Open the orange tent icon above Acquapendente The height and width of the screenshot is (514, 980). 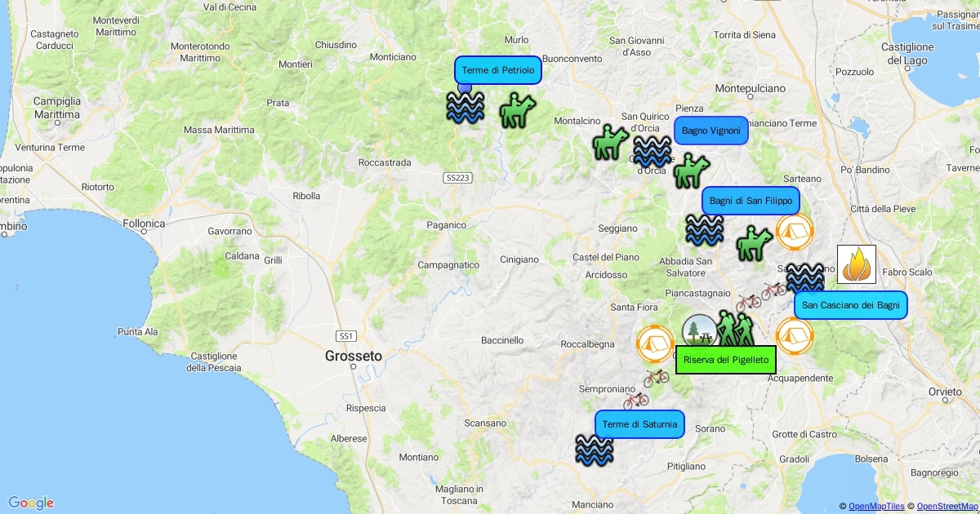pos(795,336)
